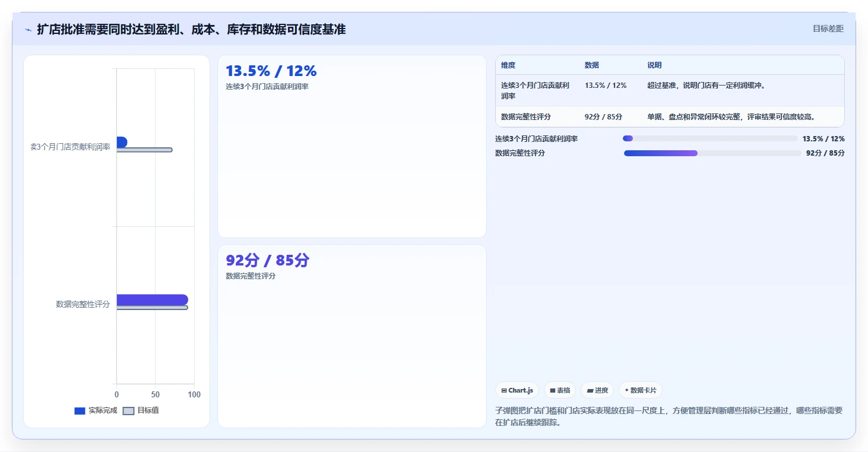Screen dimensions: 868x452
Task: Click the 13.5% / 12% value beside the progress bar
Action: point(823,139)
